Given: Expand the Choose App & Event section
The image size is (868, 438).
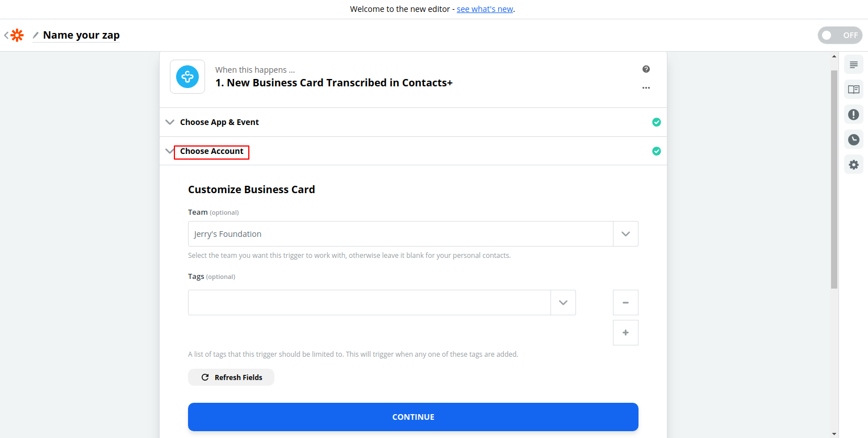Looking at the screenshot, I should [219, 122].
